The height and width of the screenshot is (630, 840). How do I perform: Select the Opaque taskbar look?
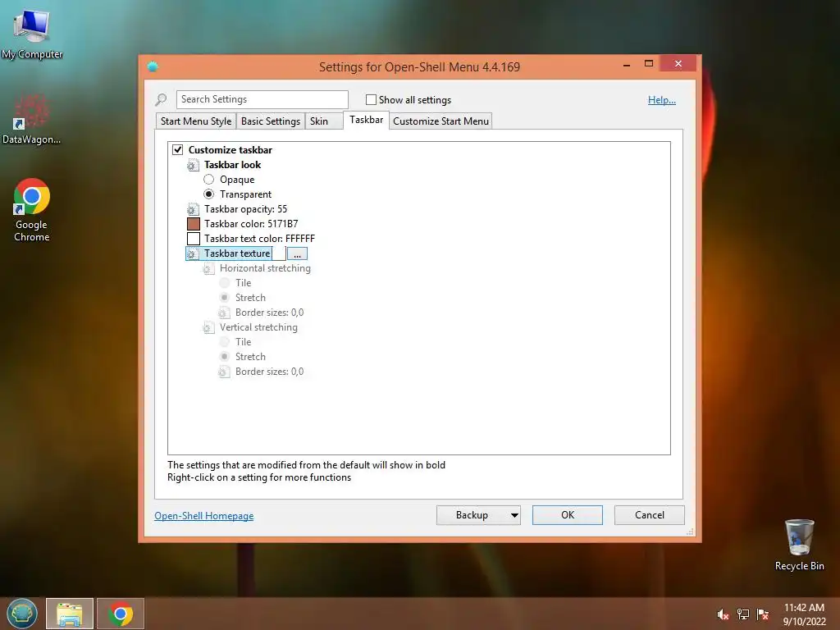209,180
